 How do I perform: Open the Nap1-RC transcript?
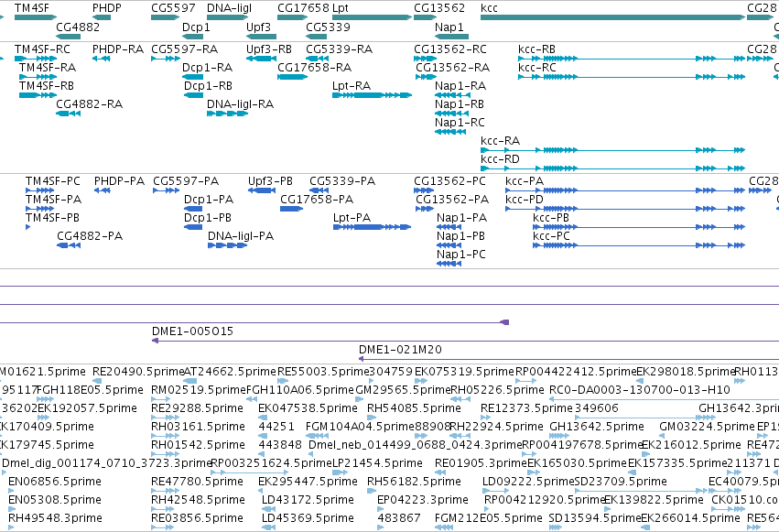point(450,132)
